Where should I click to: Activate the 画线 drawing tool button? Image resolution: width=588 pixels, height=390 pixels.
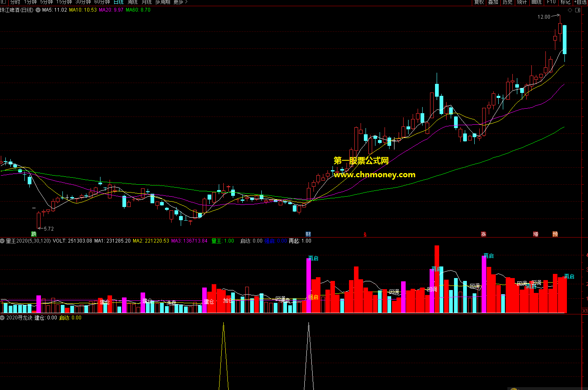[536, 2]
